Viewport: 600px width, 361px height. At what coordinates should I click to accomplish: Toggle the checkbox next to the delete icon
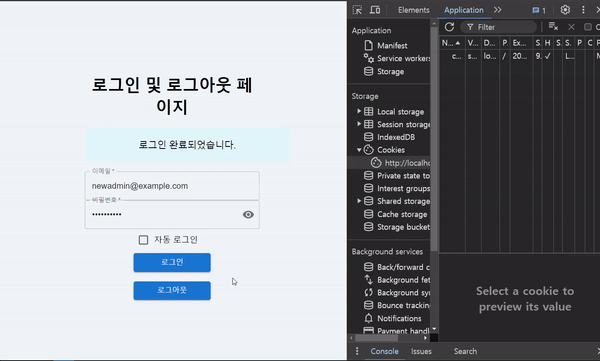tap(588, 27)
